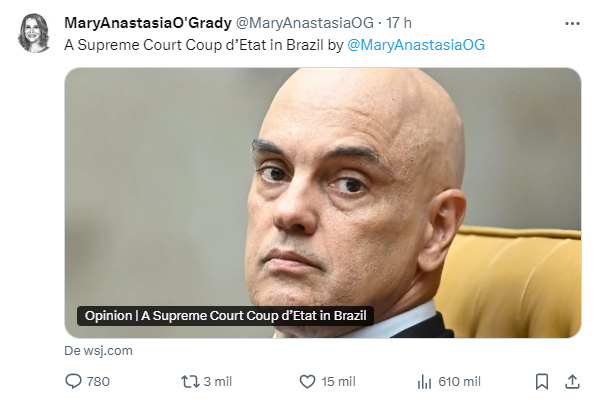
Task: Click the 610 mil views count
Action: [459, 381]
